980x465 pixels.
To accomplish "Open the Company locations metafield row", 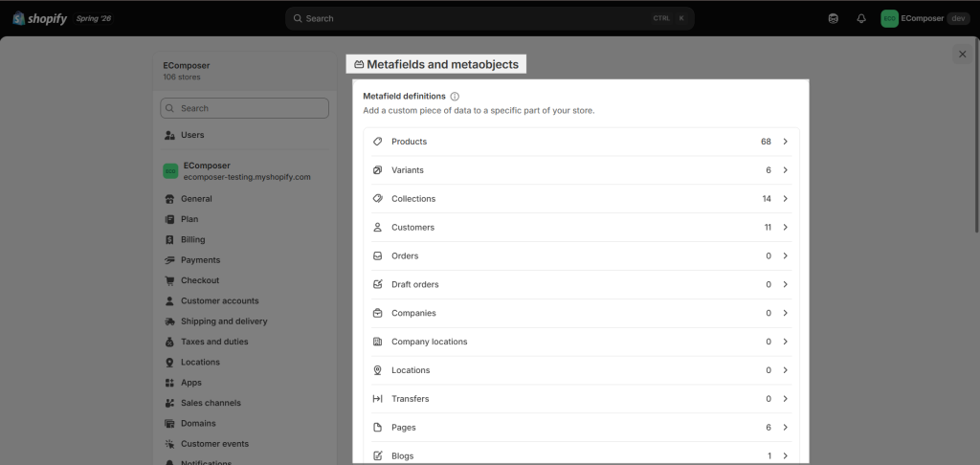I will [x=581, y=342].
